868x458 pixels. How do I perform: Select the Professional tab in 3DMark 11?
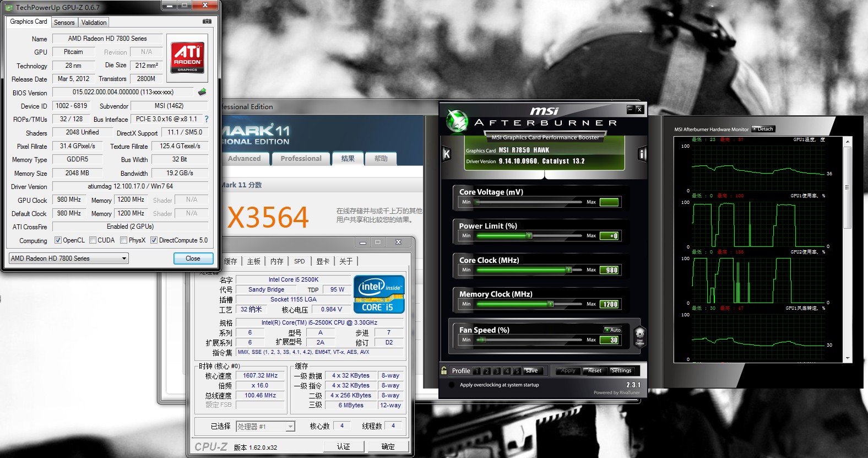pos(301,159)
